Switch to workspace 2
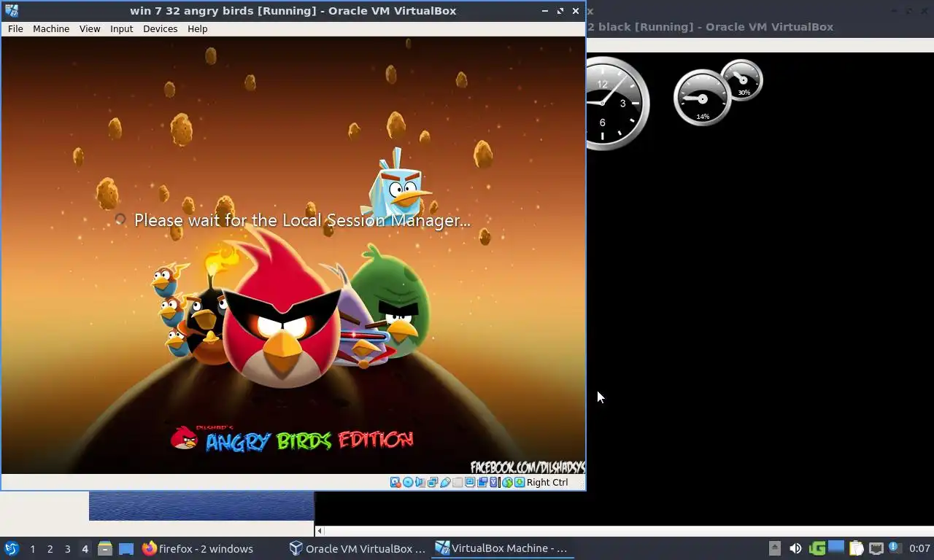Viewport: 934px width, 560px height. click(x=50, y=548)
